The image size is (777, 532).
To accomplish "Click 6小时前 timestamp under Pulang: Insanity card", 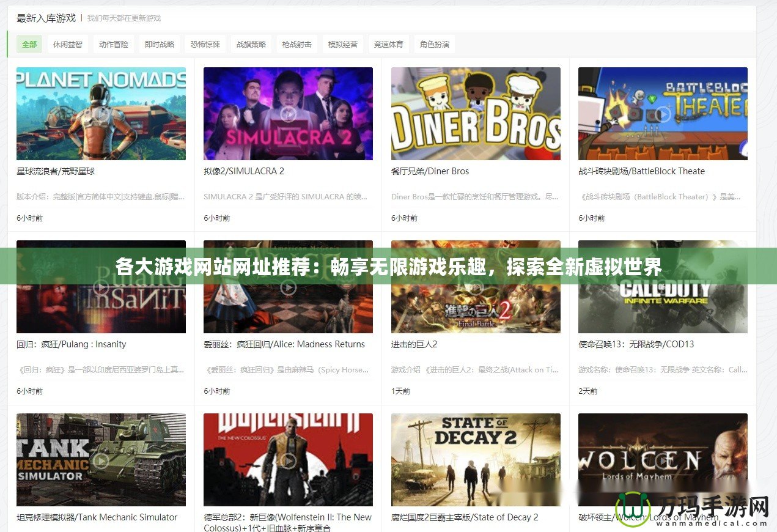I will [x=29, y=391].
